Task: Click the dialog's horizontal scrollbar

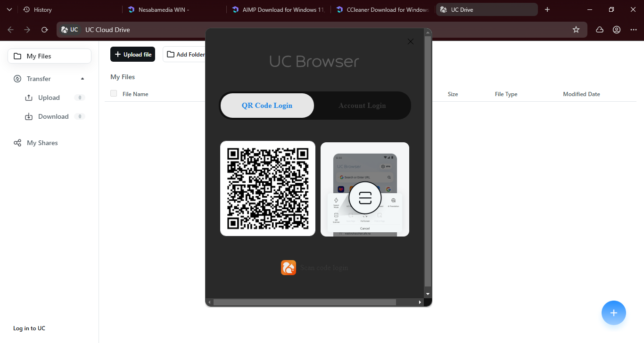Action: tap(305, 302)
